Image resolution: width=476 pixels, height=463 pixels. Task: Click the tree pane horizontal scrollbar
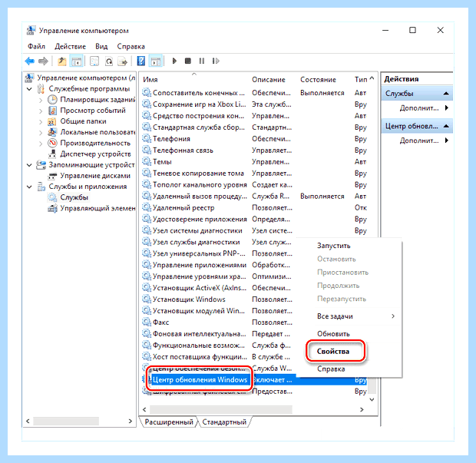click(x=66, y=421)
